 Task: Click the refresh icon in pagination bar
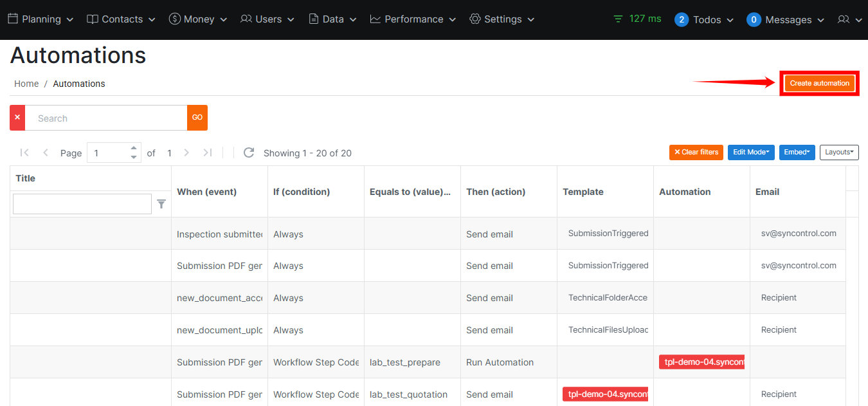[248, 152]
